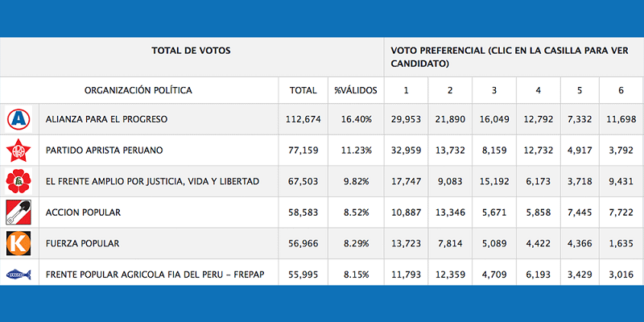644x322 pixels.
Task: Open cell 7,722 for Accion Popular candidate 6
Action: point(621,212)
